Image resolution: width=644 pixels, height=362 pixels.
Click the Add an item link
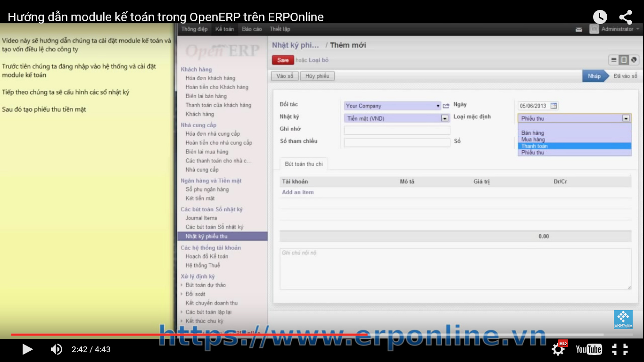click(297, 192)
